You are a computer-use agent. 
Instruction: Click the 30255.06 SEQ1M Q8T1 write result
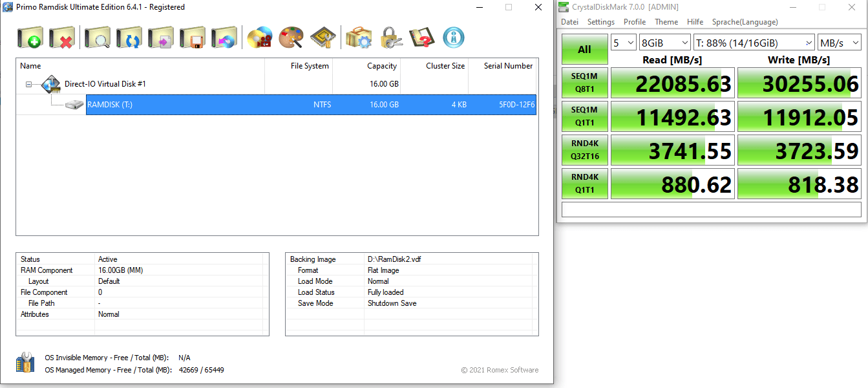pyautogui.click(x=799, y=83)
